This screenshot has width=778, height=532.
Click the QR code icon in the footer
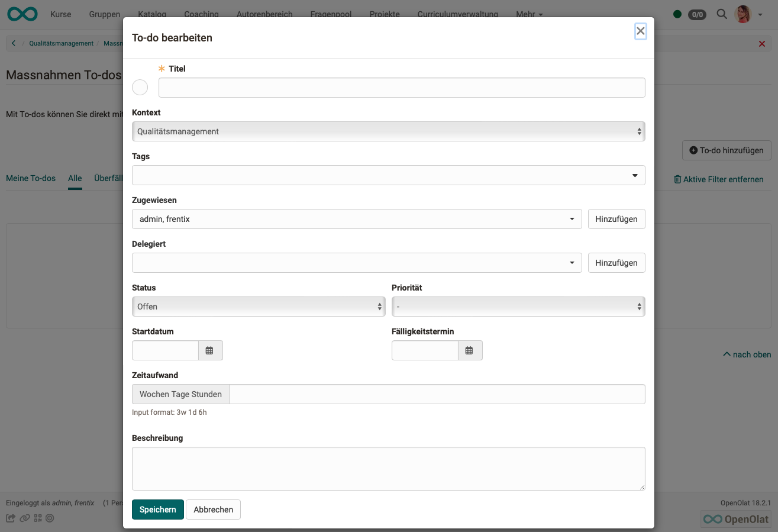coord(37,518)
